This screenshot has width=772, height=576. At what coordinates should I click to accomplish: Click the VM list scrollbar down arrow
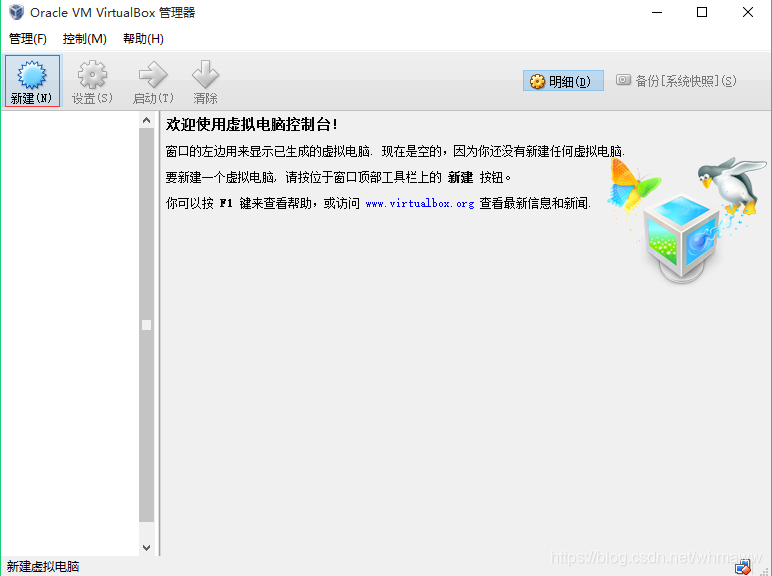pyautogui.click(x=146, y=547)
